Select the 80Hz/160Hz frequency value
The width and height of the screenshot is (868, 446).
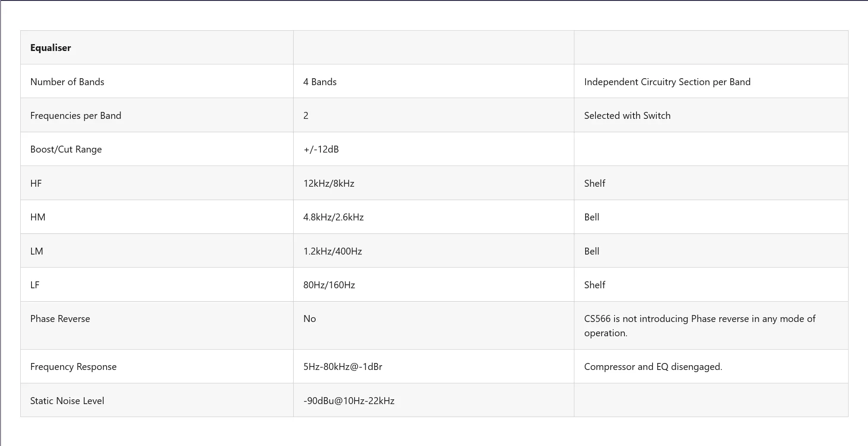[329, 285]
